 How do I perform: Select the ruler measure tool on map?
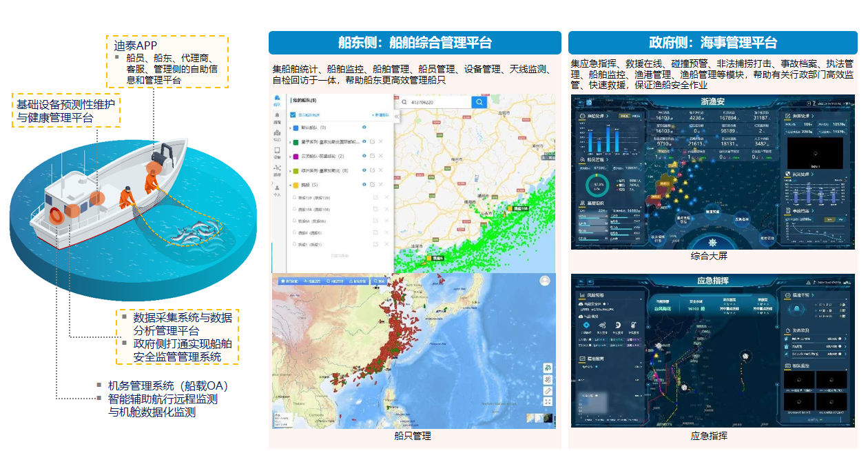point(547,390)
